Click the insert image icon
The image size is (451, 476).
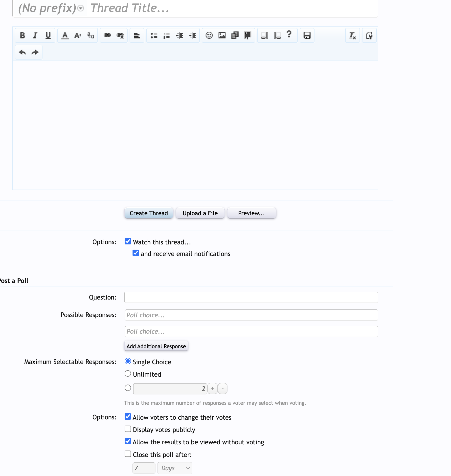pos(222,36)
